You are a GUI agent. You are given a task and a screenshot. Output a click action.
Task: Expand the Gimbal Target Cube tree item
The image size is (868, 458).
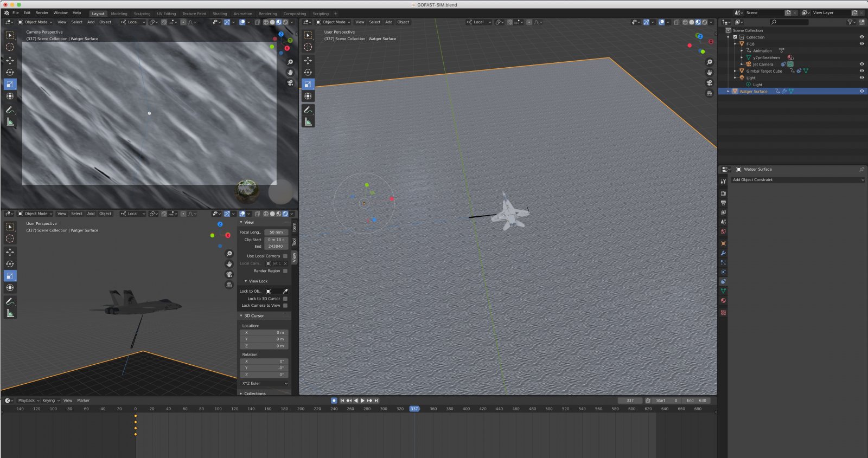point(736,71)
